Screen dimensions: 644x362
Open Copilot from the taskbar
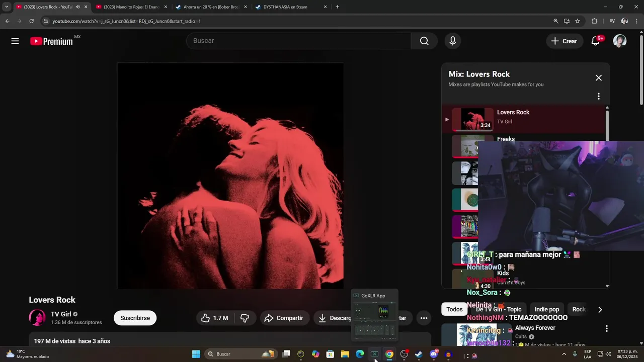point(315,354)
